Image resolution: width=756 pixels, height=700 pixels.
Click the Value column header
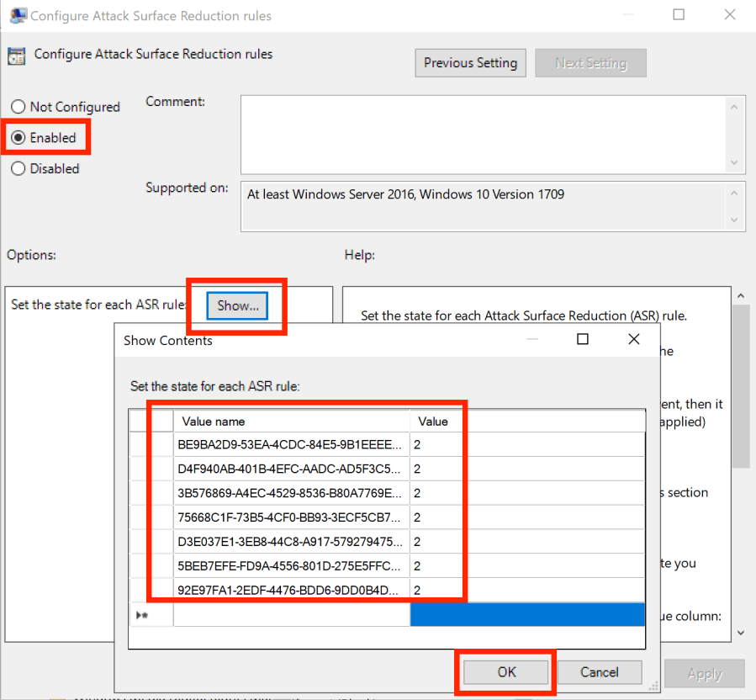point(527,422)
